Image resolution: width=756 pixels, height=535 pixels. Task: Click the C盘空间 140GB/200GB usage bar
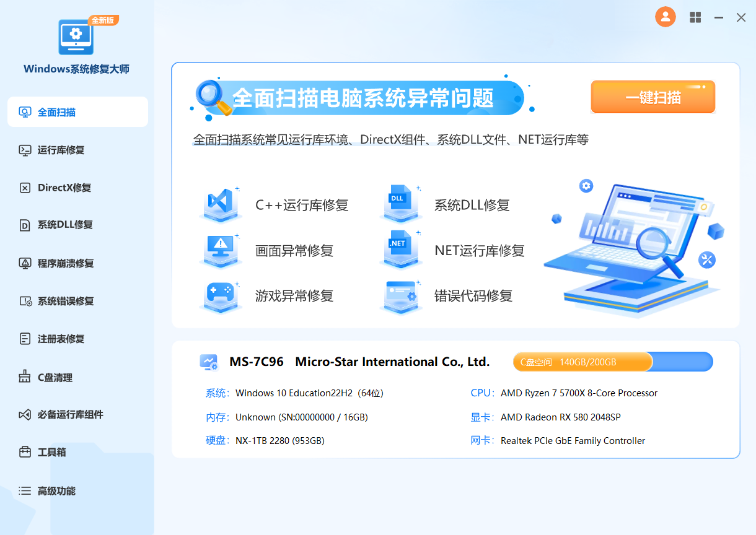tap(612, 362)
